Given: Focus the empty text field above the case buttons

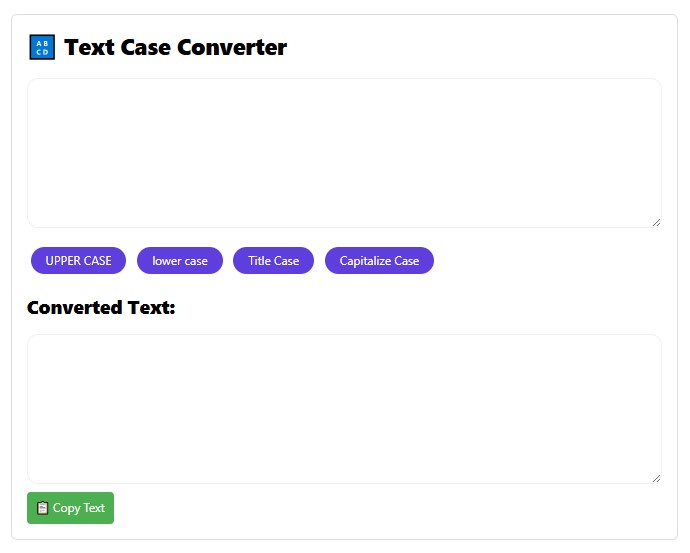Looking at the screenshot, I should (344, 153).
